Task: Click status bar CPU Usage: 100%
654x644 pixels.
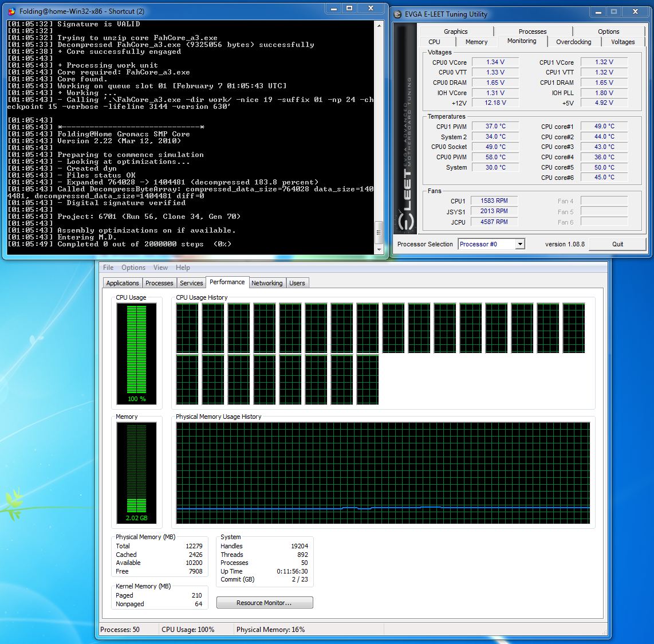Action: (188, 630)
